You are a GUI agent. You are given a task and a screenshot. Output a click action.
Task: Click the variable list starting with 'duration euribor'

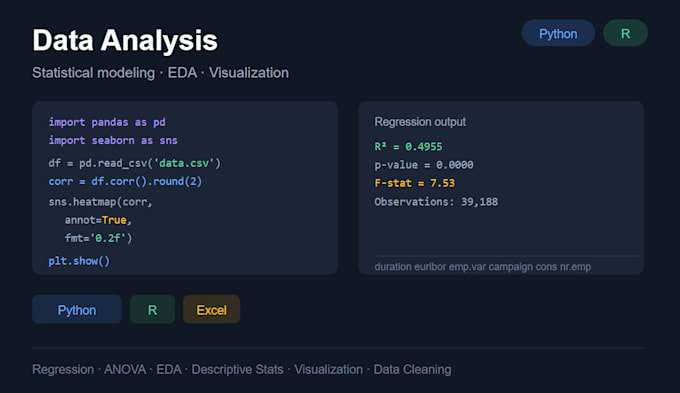click(483, 267)
